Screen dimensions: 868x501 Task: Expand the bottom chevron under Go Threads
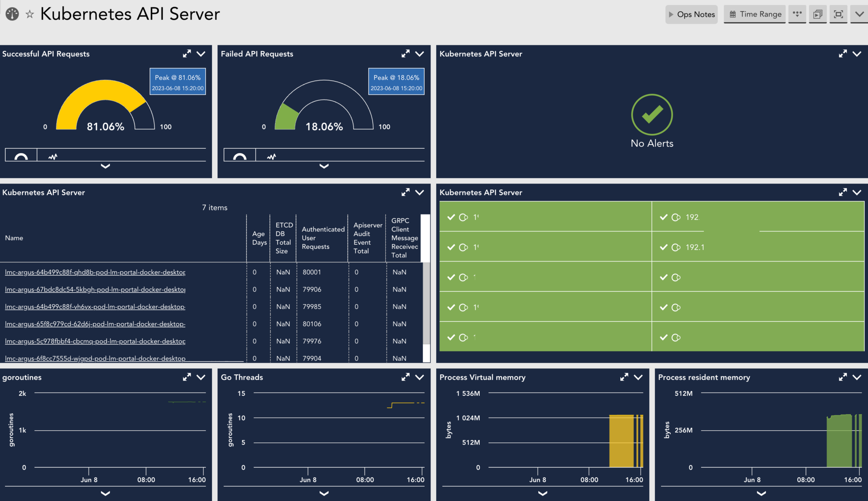click(x=324, y=493)
